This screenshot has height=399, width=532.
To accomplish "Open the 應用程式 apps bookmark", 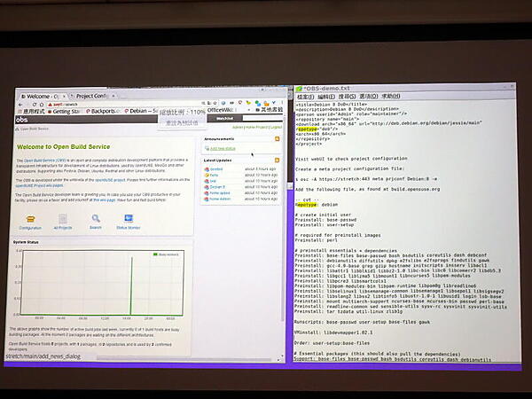I will click(x=31, y=112).
